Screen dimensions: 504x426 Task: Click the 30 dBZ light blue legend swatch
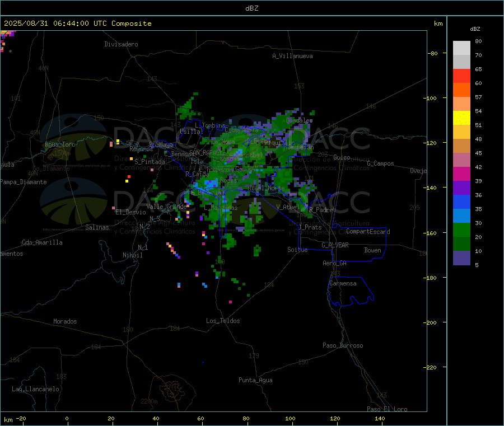click(x=461, y=216)
